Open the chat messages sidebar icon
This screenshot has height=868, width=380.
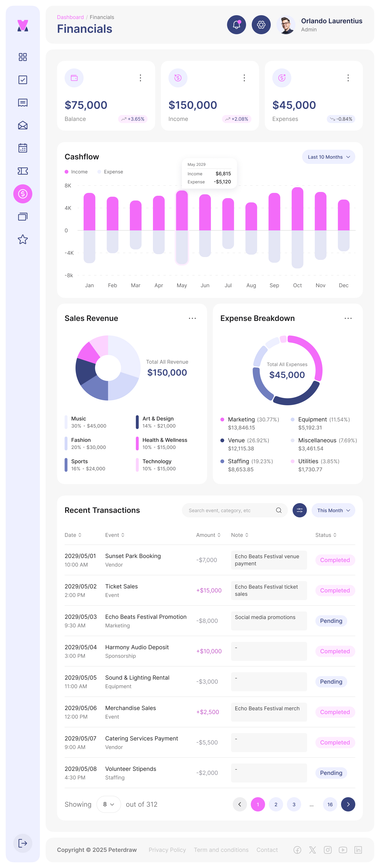click(23, 103)
